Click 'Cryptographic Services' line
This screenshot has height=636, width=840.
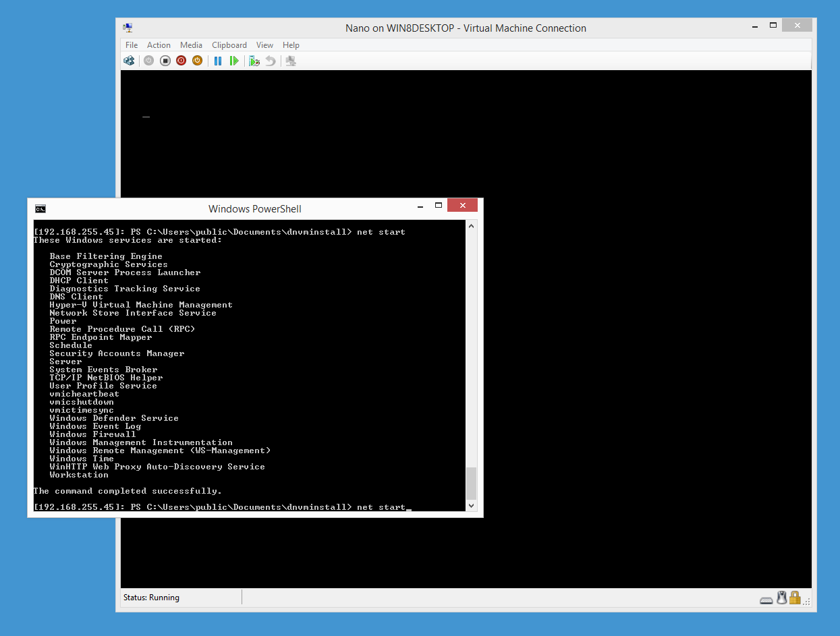click(109, 264)
